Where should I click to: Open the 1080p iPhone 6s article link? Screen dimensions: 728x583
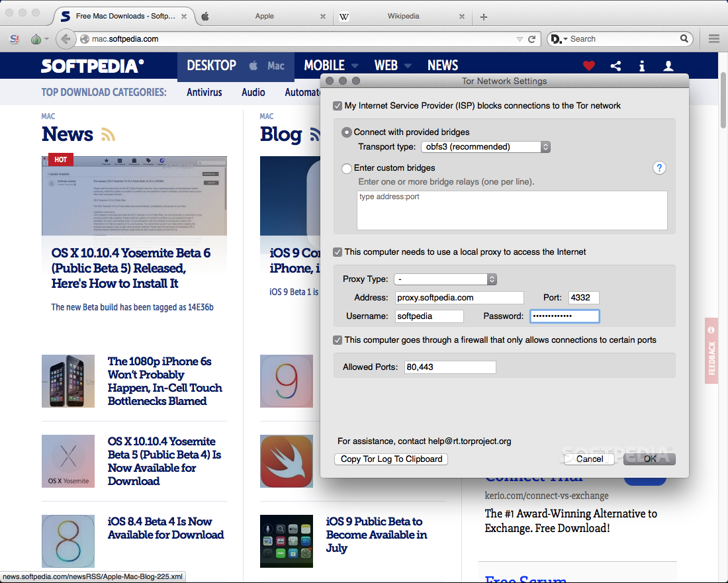(x=165, y=381)
